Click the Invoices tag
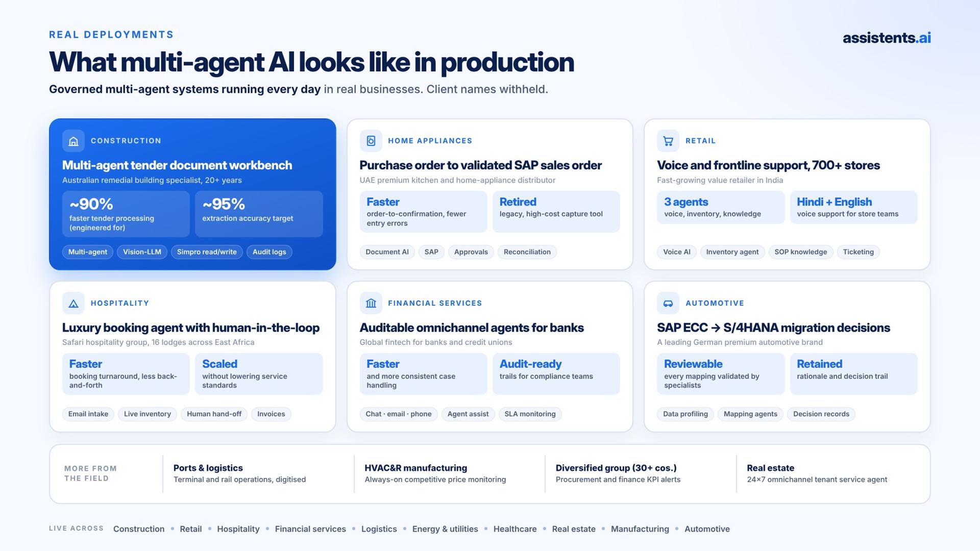 click(271, 414)
